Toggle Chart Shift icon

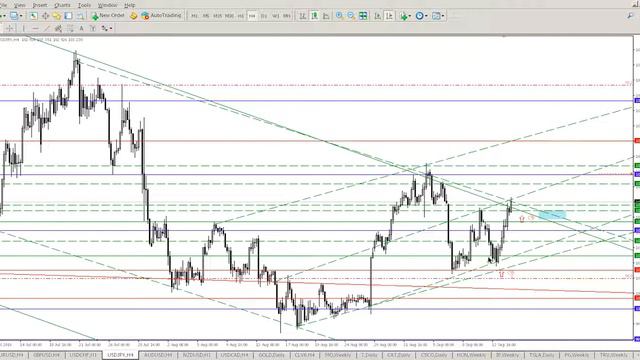click(389, 16)
